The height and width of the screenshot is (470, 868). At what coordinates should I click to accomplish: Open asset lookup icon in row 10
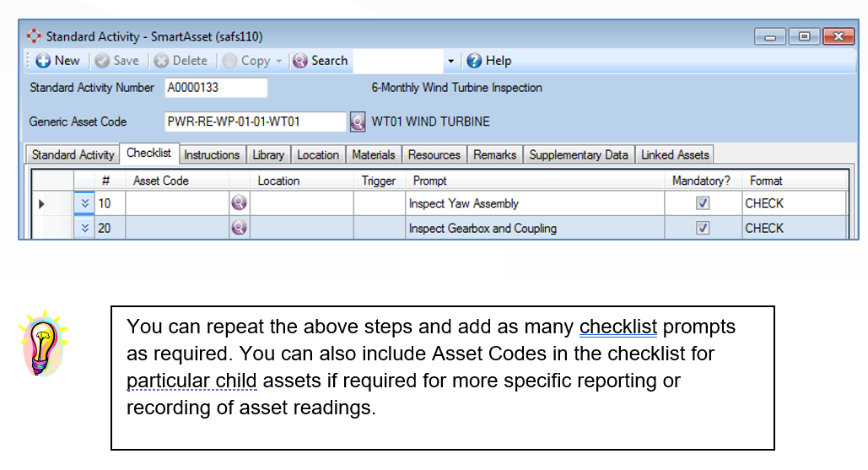240,203
